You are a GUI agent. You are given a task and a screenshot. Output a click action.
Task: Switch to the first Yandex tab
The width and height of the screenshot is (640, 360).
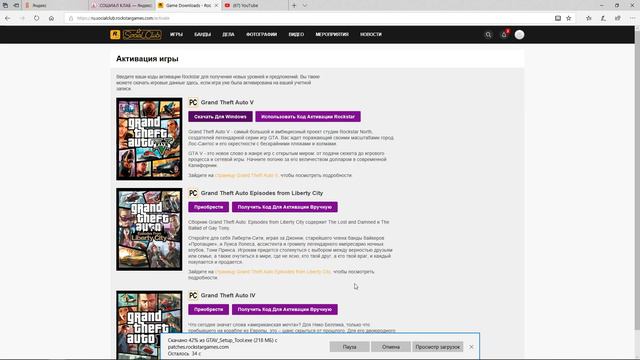coord(56,6)
